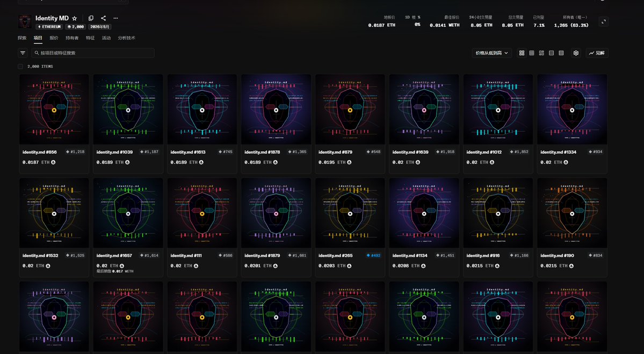Switch to the large grid view
The image size is (644, 354).
[522, 53]
